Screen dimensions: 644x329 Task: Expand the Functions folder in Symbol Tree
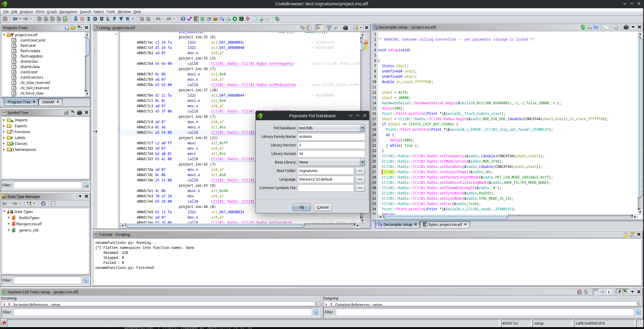coord(4,132)
